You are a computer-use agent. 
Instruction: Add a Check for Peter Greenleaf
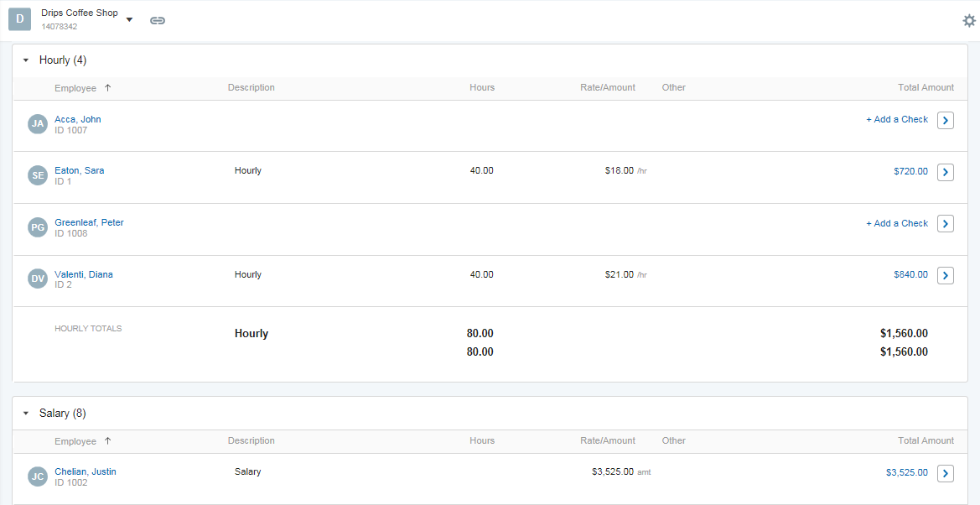point(897,223)
